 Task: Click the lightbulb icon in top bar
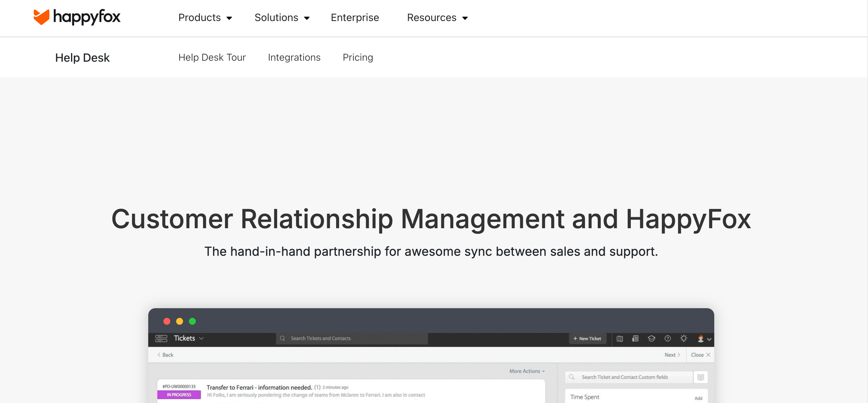(684, 339)
